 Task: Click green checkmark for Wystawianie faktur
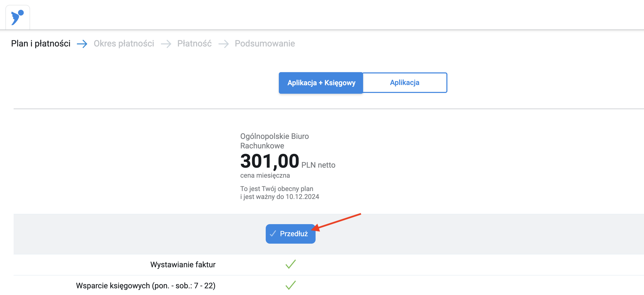click(291, 264)
